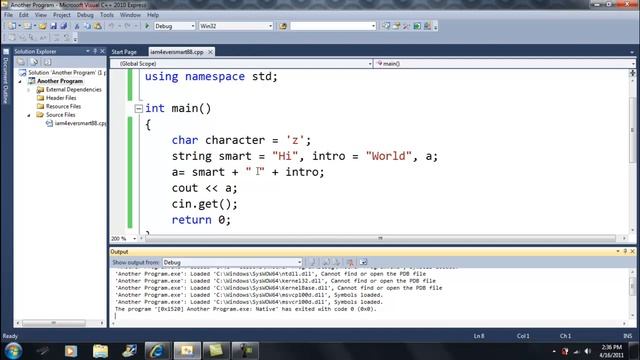Open the View menu
Image resolution: width=640 pixels, height=360 pixels.
(x=40, y=15)
